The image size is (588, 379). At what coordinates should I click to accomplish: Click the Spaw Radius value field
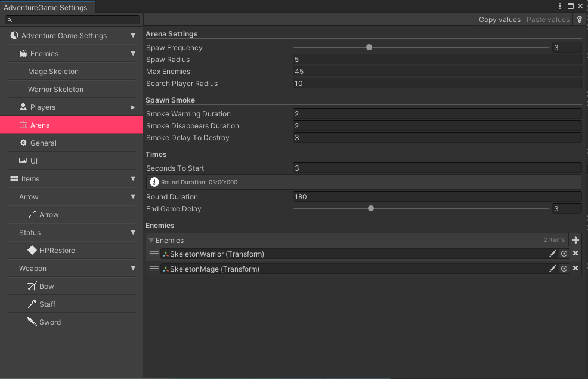[437, 59]
